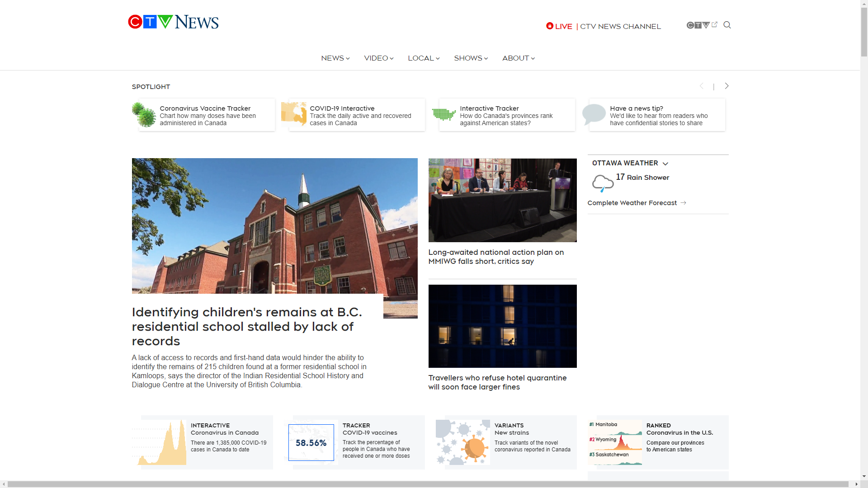Click the 58.56% vaccine tracker thumbnail
Screen dimensions: 868x488
point(311,443)
